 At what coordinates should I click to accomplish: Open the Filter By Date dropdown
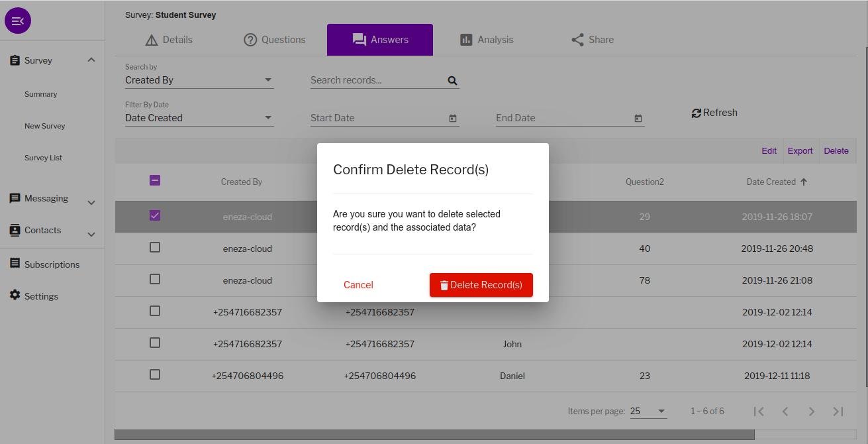pos(199,118)
